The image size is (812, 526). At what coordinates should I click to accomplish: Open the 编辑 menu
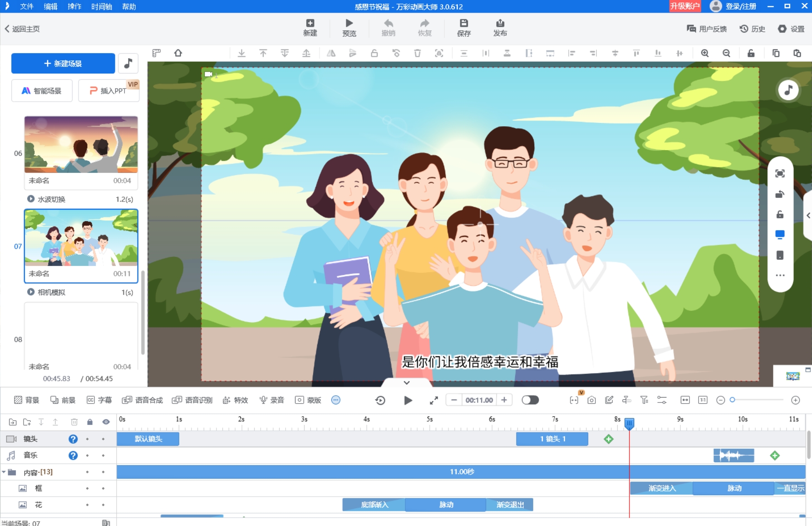pyautogui.click(x=50, y=6)
